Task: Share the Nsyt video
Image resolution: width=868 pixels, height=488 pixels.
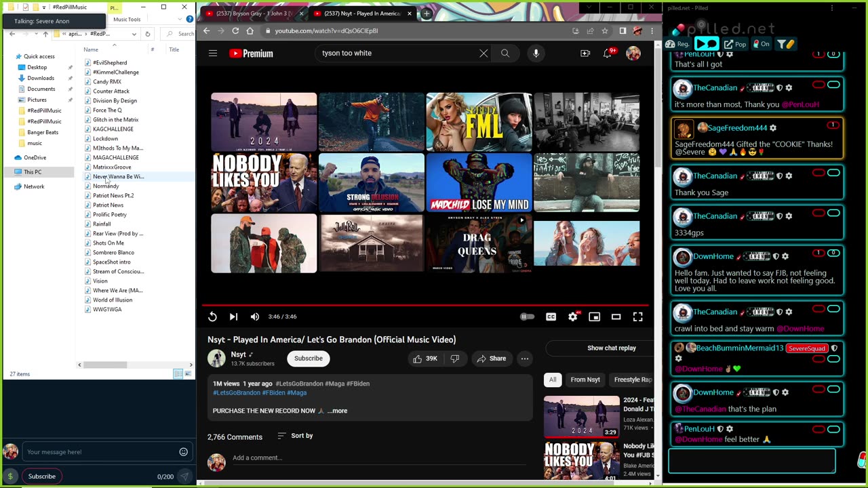Action: pos(491,359)
